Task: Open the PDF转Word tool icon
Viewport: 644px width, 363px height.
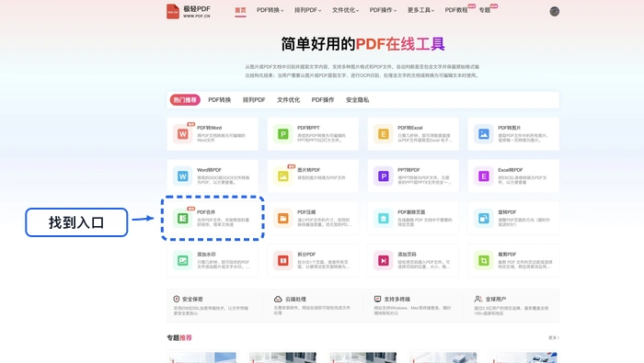Action: point(183,134)
